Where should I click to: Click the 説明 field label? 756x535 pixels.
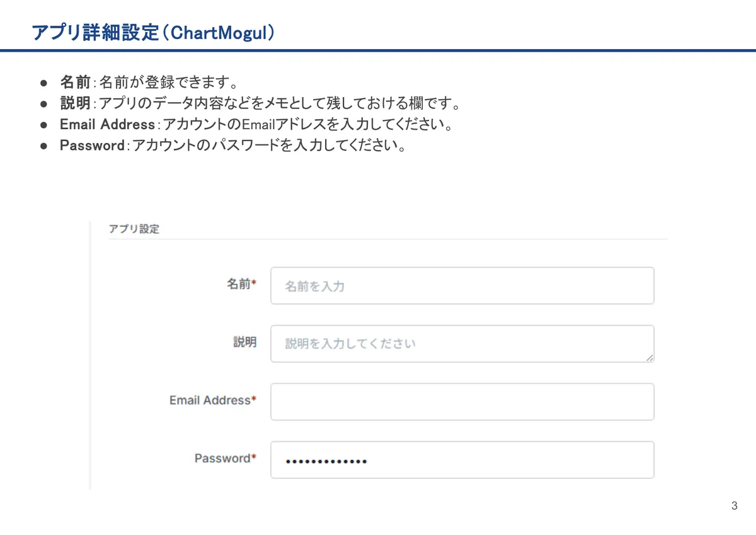coord(245,342)
